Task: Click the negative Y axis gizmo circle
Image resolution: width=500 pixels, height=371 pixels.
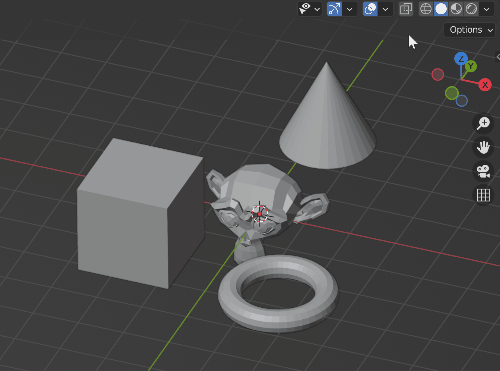Action: point(452,93)
